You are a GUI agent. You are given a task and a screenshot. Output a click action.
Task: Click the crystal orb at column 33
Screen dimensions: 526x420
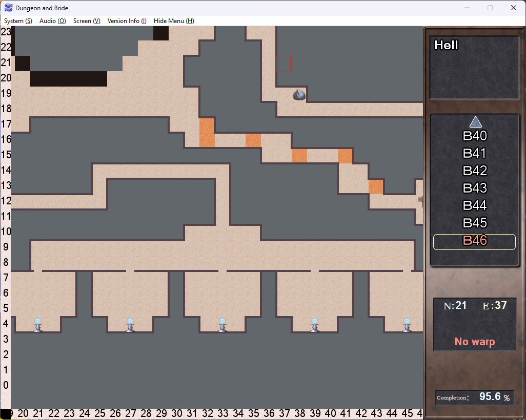tap(222, 325)
